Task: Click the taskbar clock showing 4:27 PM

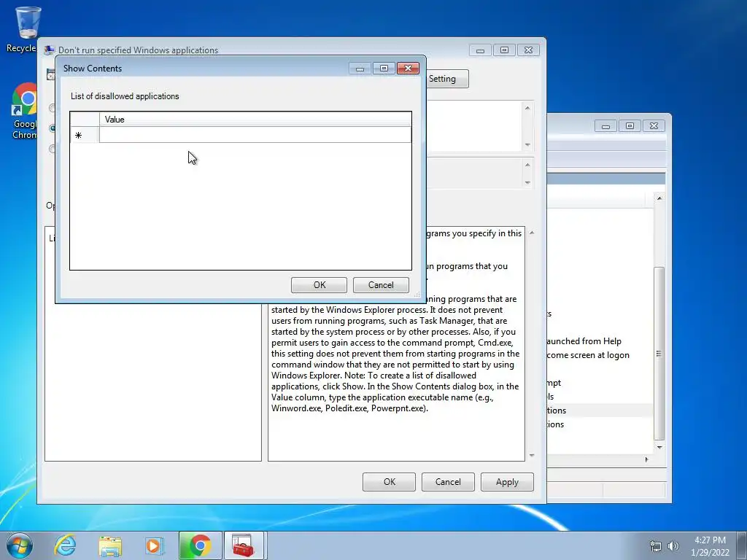Action: (710, 546)
